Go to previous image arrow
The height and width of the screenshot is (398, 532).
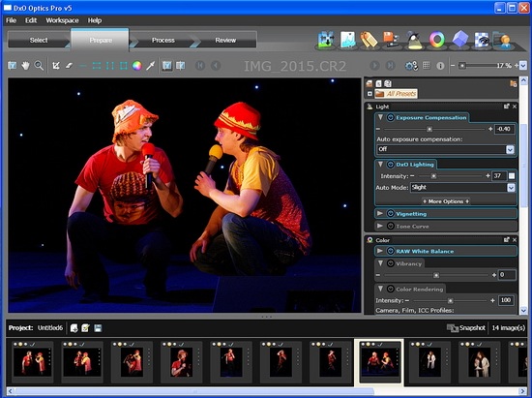[216, 66]
